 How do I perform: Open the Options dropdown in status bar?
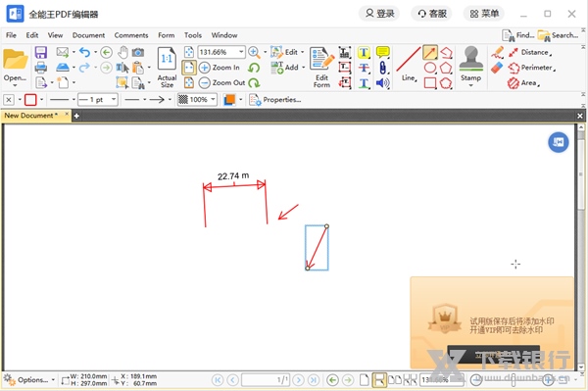29,380
